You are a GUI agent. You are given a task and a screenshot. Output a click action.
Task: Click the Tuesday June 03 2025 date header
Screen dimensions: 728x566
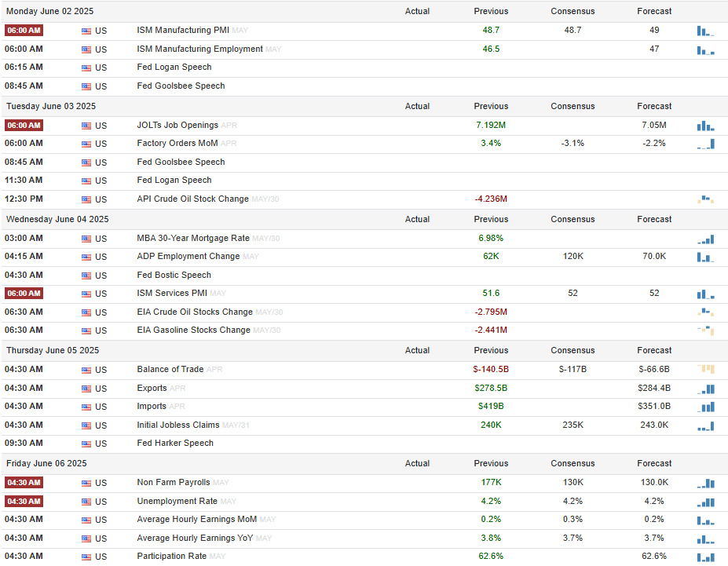coord(51,106)
